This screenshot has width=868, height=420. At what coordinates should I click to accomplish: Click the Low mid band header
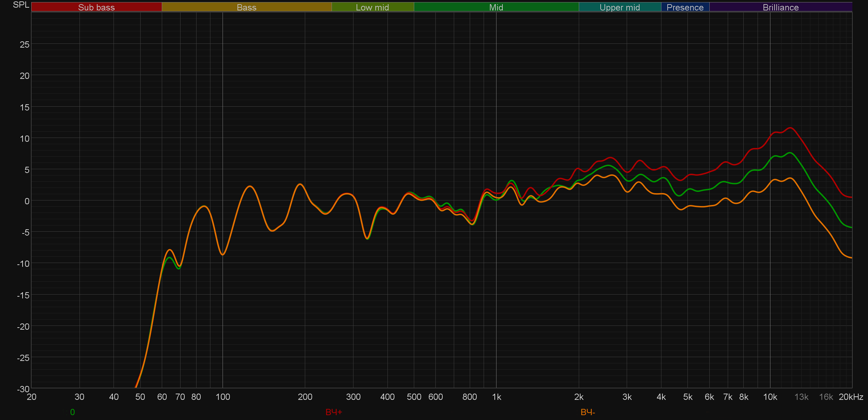pos(372,7)
